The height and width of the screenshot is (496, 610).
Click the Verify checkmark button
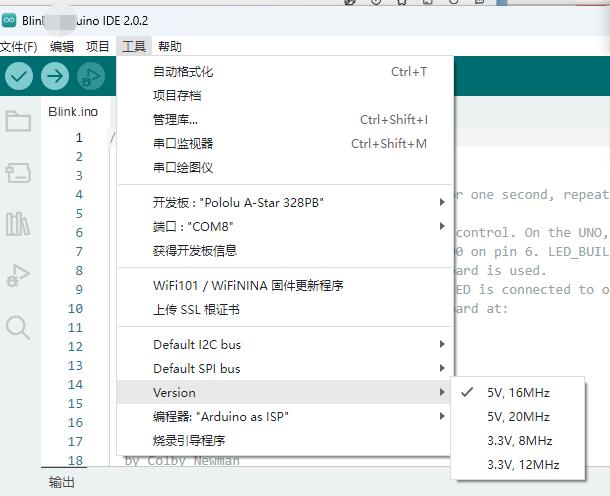(19, 76)
